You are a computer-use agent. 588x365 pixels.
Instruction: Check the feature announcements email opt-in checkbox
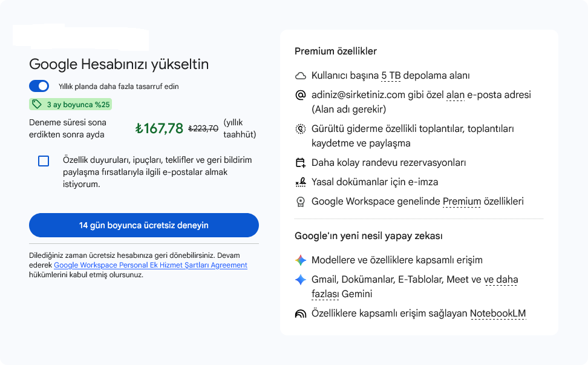(x=44, y=161)
